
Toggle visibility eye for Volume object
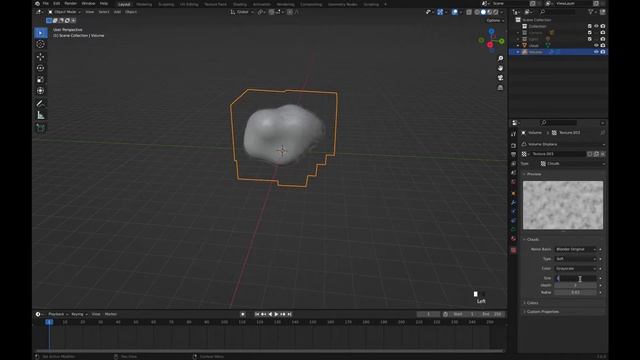click(x=596, y=52)
